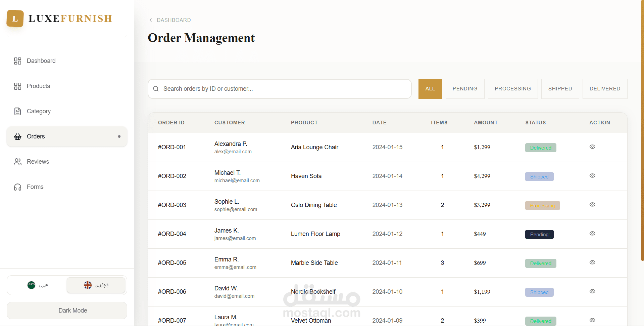Click product Haven Sofa
This screenshot has width=644, height=326.
(x=306, y=176)
